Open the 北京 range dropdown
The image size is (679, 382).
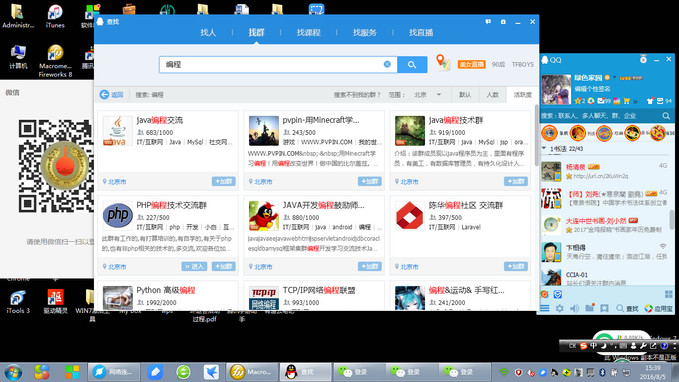point(427,94)
